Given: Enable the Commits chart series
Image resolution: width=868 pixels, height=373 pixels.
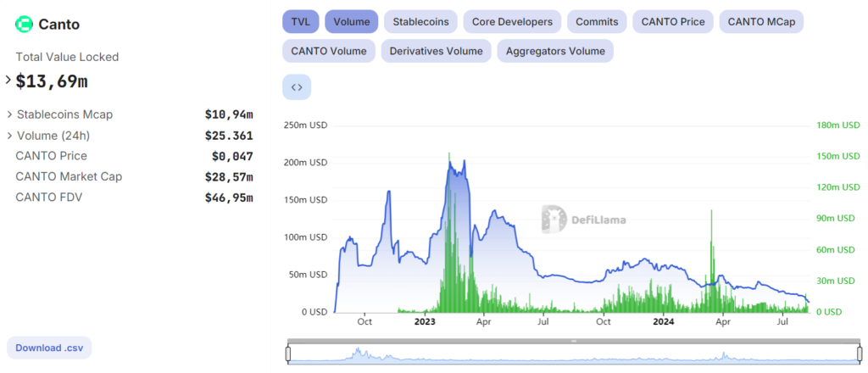Looking at the screenshot, I should (597, 21).
